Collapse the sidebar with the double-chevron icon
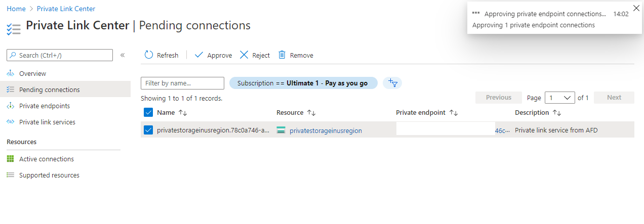The image size is (644, 224). click(x=123, y=55)
